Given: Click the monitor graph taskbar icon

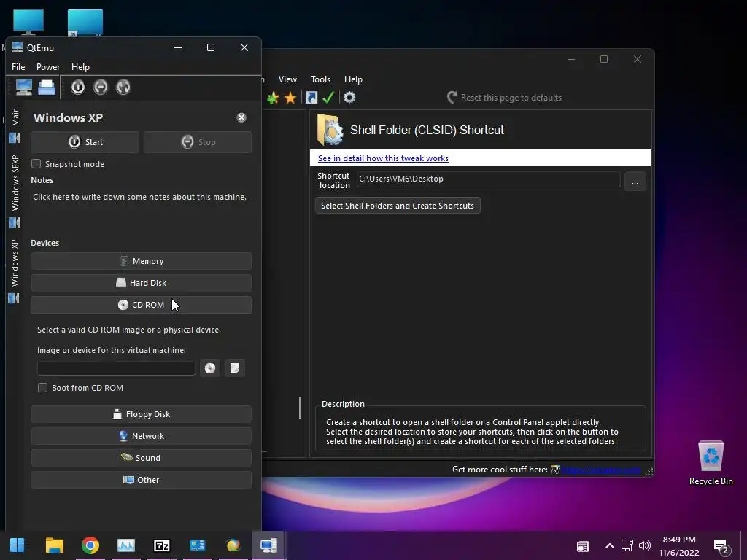Looking at the screenshot, I should (x=125, y=545).
